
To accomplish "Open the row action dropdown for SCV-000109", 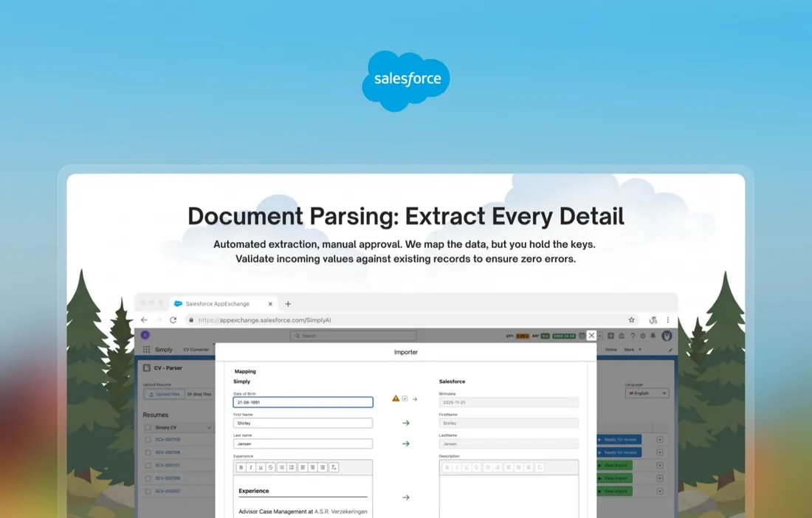I will click(x=660, y=439).
